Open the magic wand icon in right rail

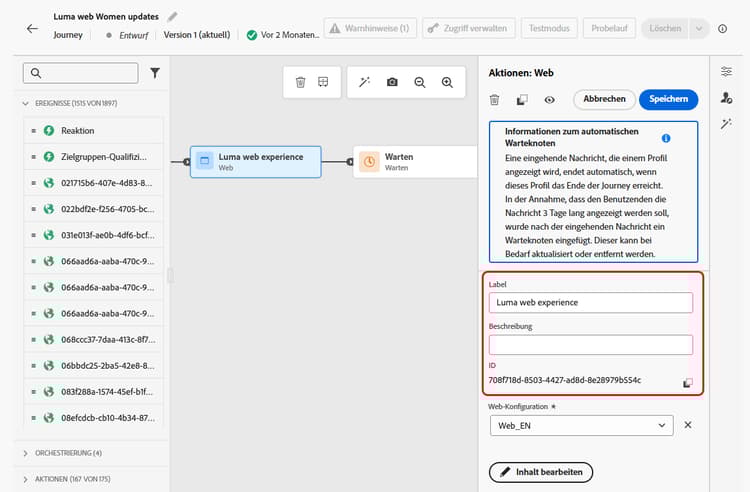click(x=726, y=124)
